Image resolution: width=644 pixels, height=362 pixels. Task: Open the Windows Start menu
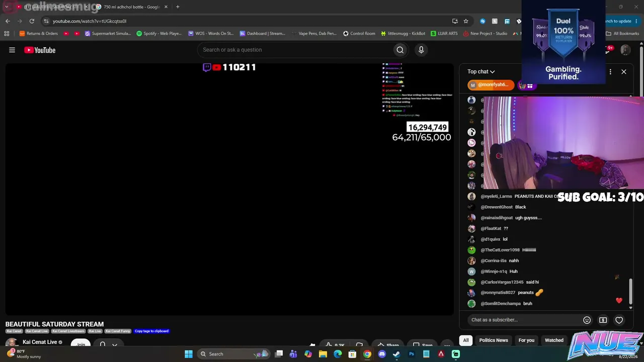click(189, 354)
